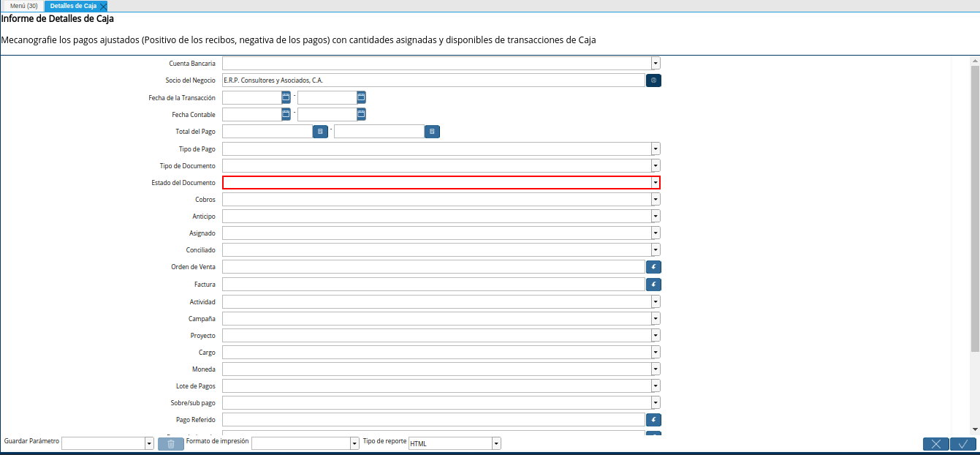Open calculator for Total del Pago minimum
This screenshot has height=455, width=980.
tap(319, 131)
